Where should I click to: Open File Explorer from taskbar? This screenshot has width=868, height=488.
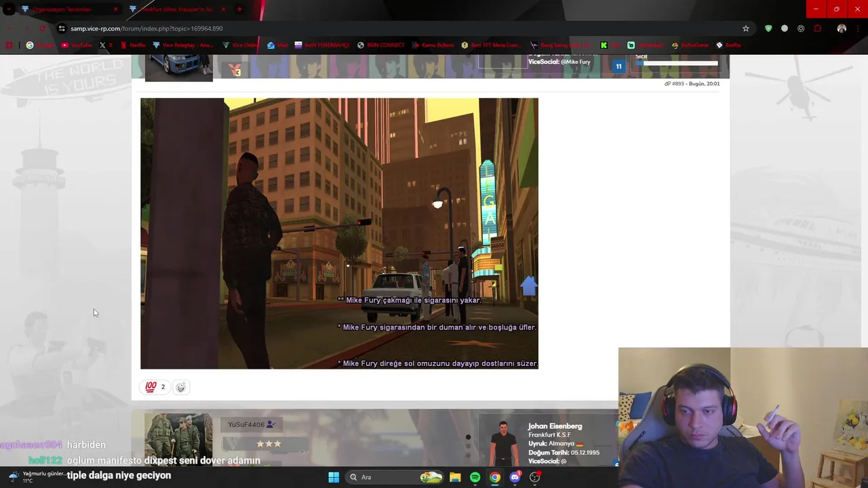(x=455, y=477)
